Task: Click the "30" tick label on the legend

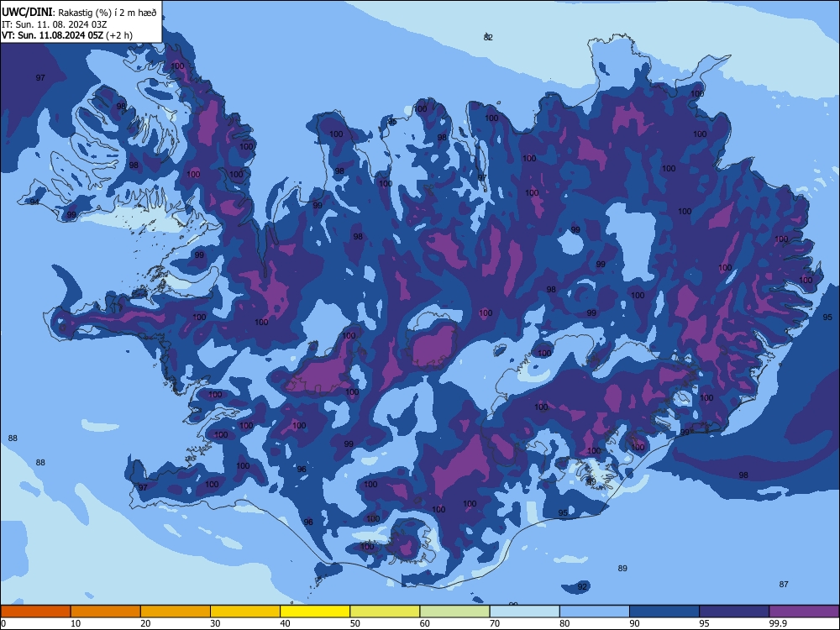Action: [x=215, y=623]
